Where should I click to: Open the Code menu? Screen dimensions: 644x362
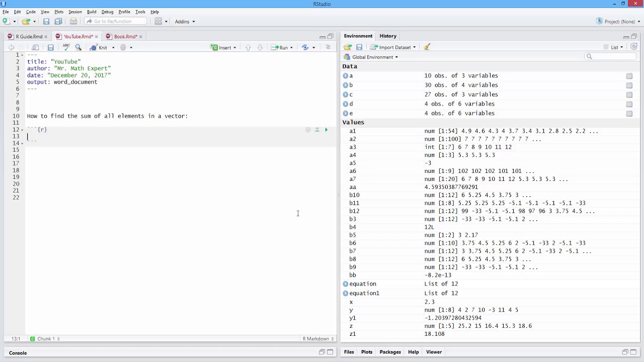[x=31, y=12]
